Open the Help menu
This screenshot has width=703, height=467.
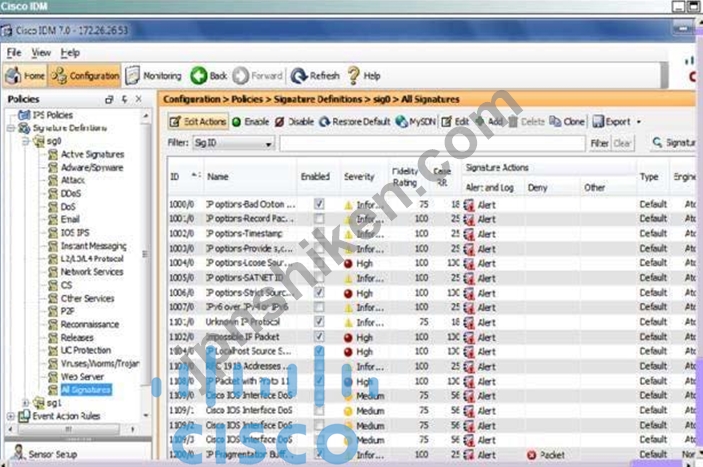[70, 52]
